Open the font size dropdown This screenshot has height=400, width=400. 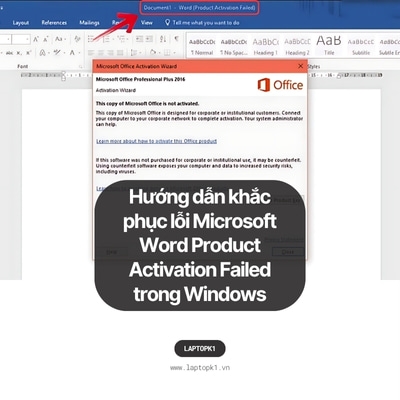tap(27, 40)
